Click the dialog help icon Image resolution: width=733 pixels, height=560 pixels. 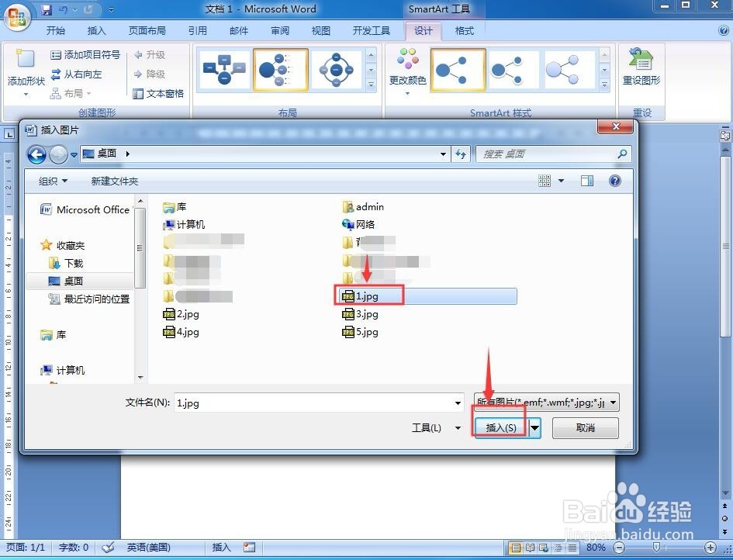point(615,181)
